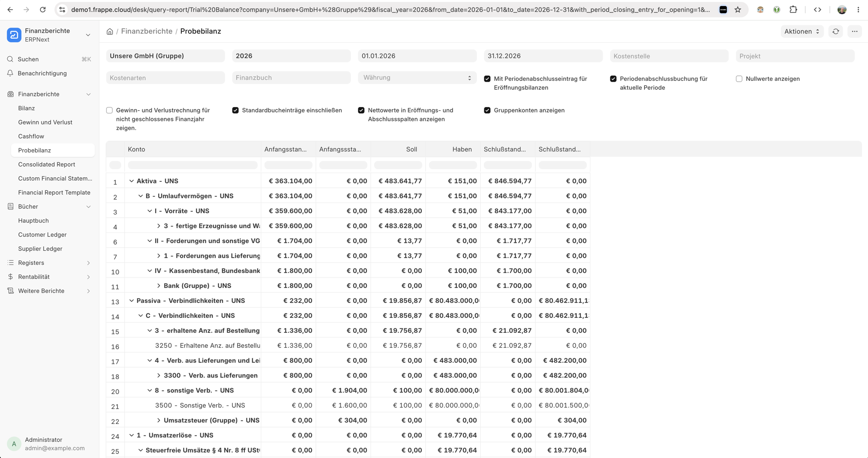Expand 3 - fertige Erzeugnisse row
868x458 pixels.
159,226
